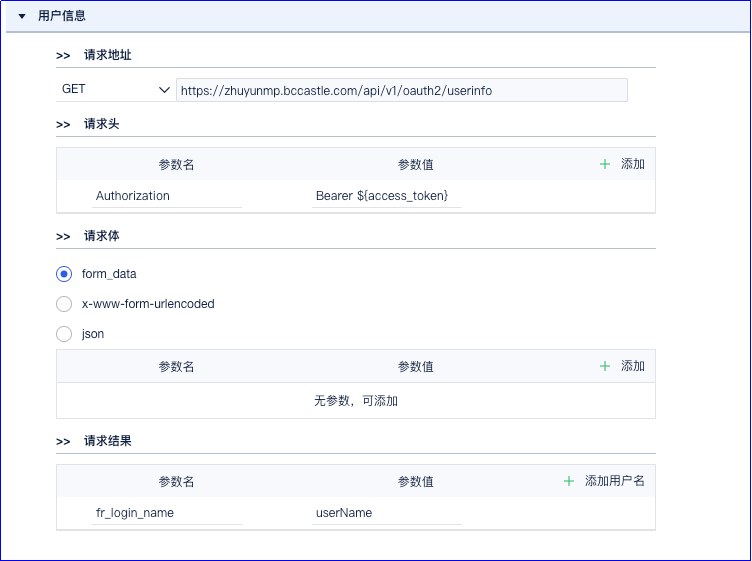Image resolution: width=752 pixels, height=561 pixels.
Task: Click the 用户信息 section header title
Action: [x=62, y=16]
